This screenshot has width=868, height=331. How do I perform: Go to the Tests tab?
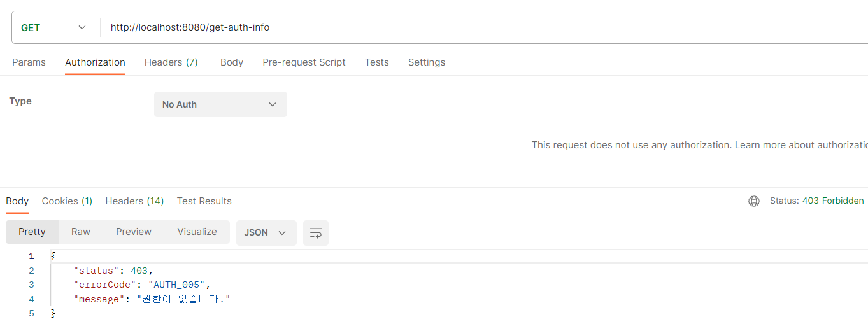376,62
